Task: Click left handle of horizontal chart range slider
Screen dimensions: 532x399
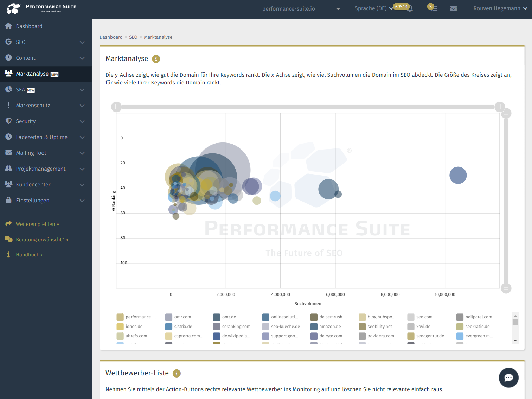Action: pos(116,107)
